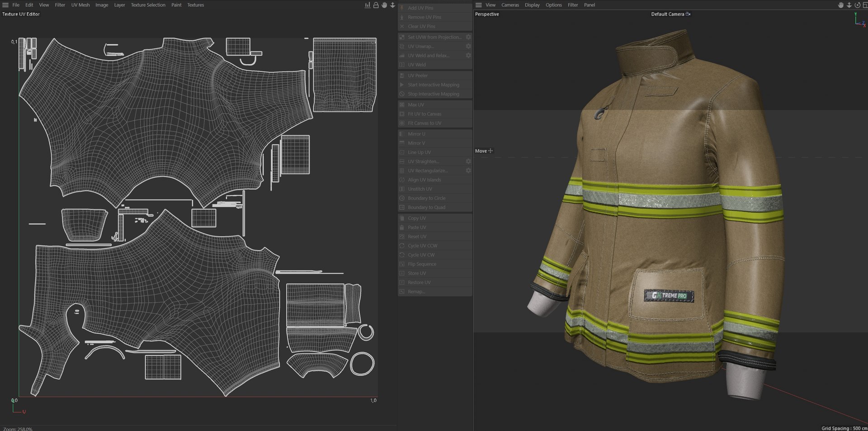Image resolution: width=868 pixels, height=431 pixels.
Task: Click the Default Camera label
Action: 668,14
